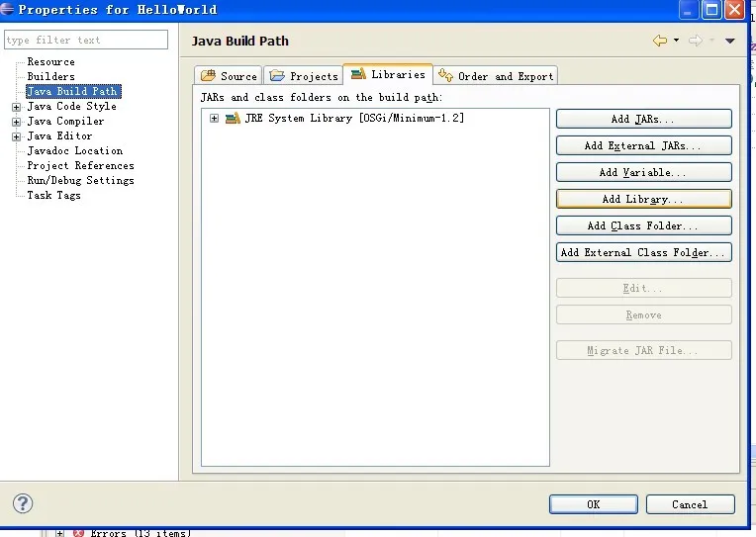Click the Add Library button
The image size is (756, 537).
click(x=643, y=199)
